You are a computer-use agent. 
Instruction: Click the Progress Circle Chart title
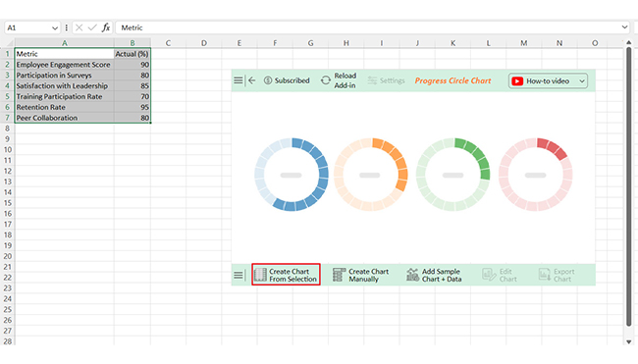(452, 80)
